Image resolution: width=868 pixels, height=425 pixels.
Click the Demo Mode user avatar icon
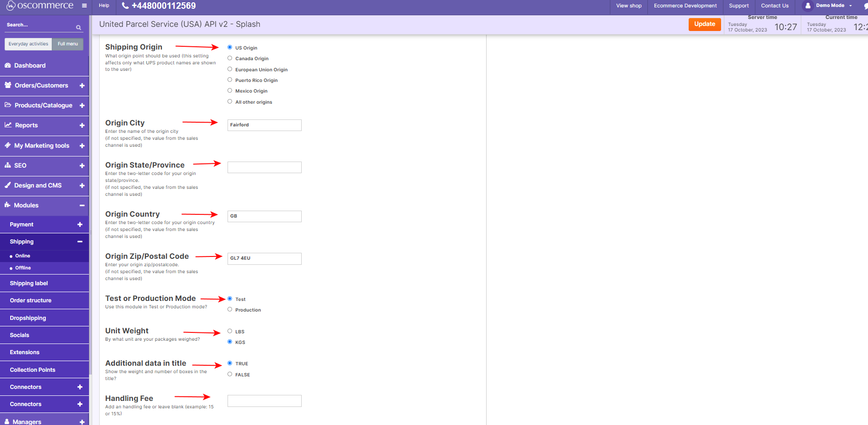(x=808, y=6)
